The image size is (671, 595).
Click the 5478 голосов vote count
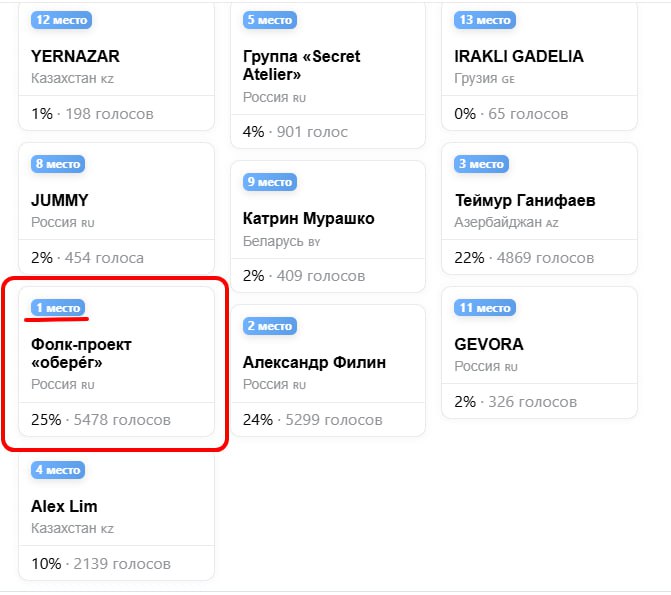click(122, 420)
